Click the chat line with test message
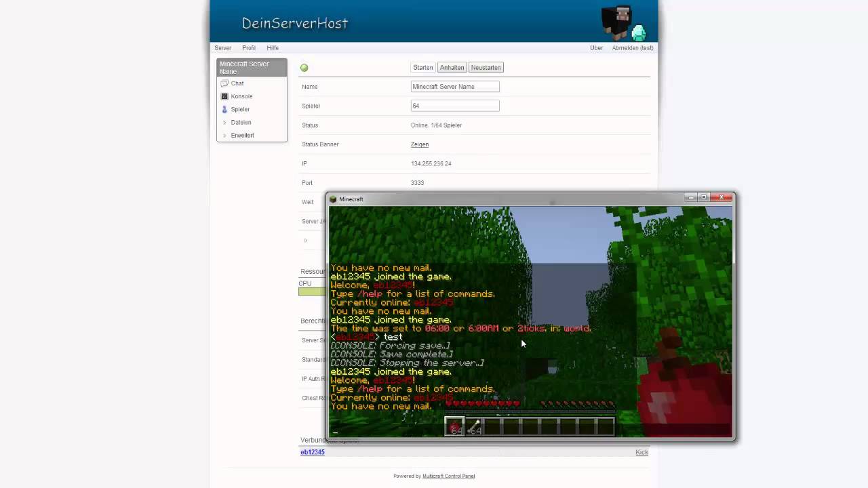 [x=366, y=337]
